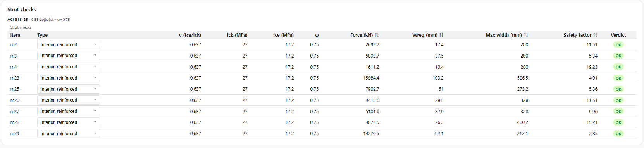The height and width of the screenshot is (148, 644).
Task: Click force value 14270.5
Action: pyautogui.click(x=371, y=134)
